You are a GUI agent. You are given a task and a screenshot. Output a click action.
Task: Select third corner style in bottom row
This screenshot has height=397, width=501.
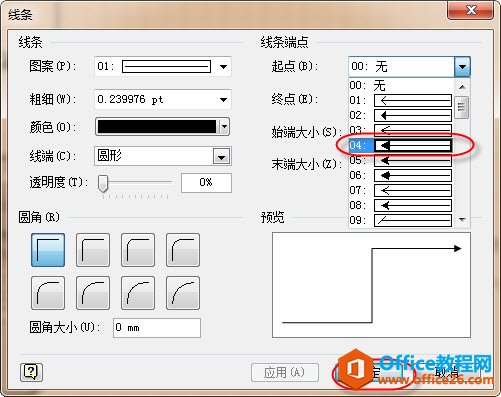click(138, 293)
